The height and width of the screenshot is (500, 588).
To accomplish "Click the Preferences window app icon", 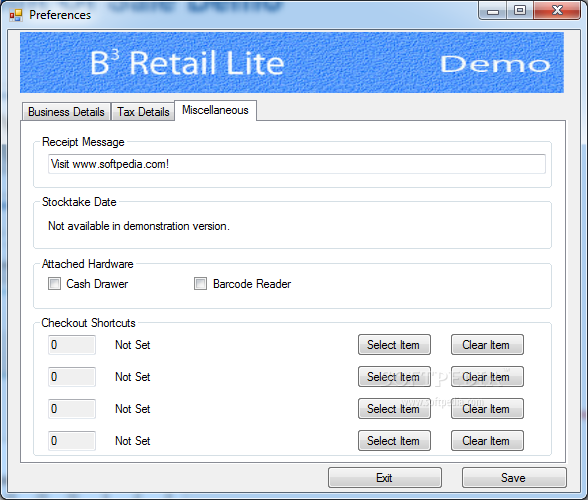I will 16,15.
